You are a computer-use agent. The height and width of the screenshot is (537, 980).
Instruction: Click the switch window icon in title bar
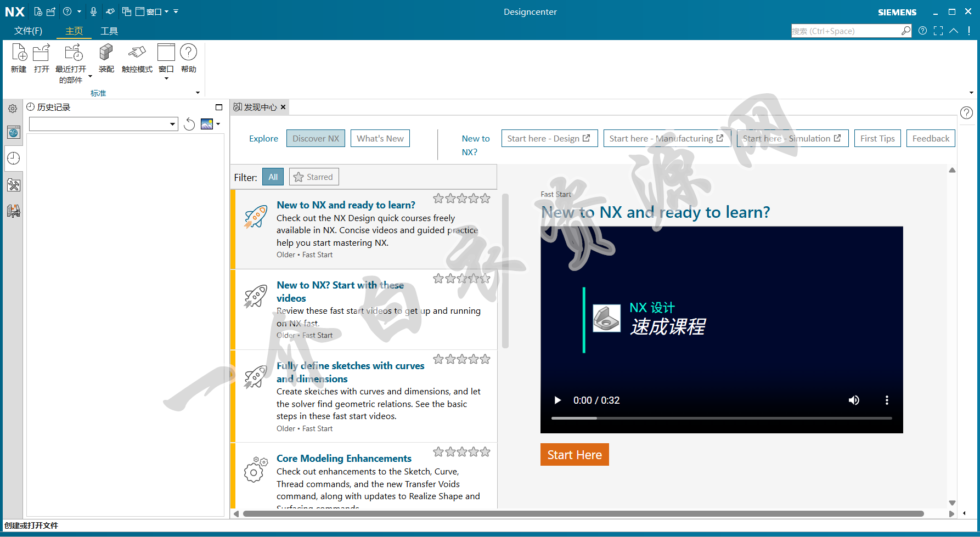pos(127,12)
